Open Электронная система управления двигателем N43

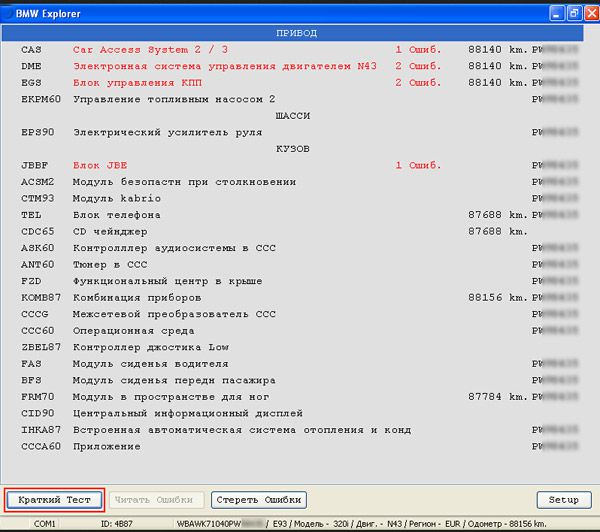pyautogui.click(x=225, y=66)
